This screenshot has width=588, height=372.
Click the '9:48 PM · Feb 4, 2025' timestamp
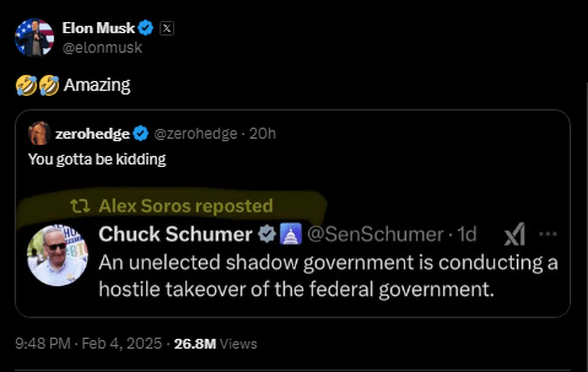[x=88, y=344]
